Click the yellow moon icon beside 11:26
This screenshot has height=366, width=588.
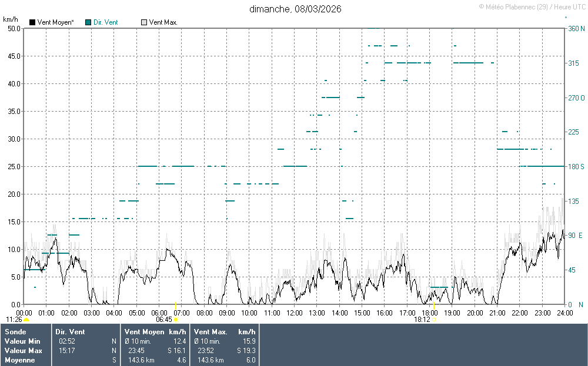click(x=26, y=320)
